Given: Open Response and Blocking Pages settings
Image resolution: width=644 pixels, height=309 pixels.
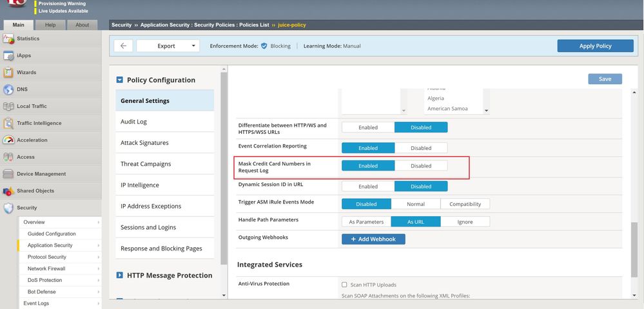Looking at the screenshot, I should tap(164, 248).
